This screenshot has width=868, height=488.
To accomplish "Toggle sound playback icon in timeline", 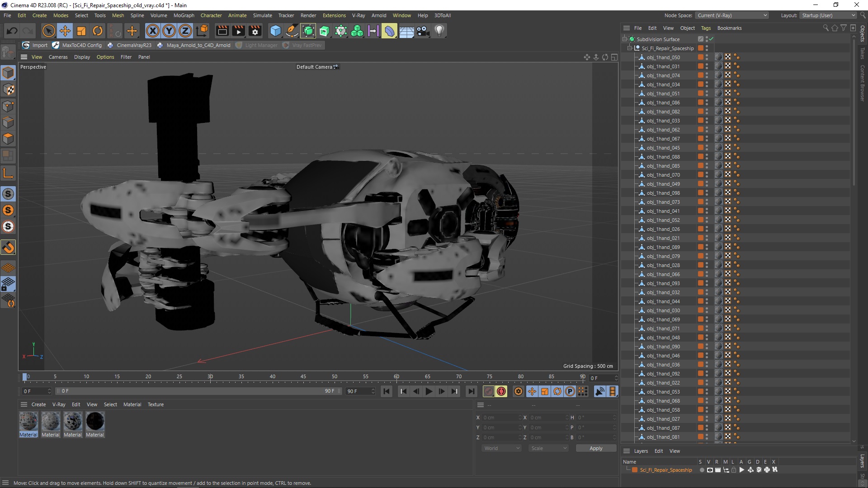I will pyautogui.click(x=599, y=391).
